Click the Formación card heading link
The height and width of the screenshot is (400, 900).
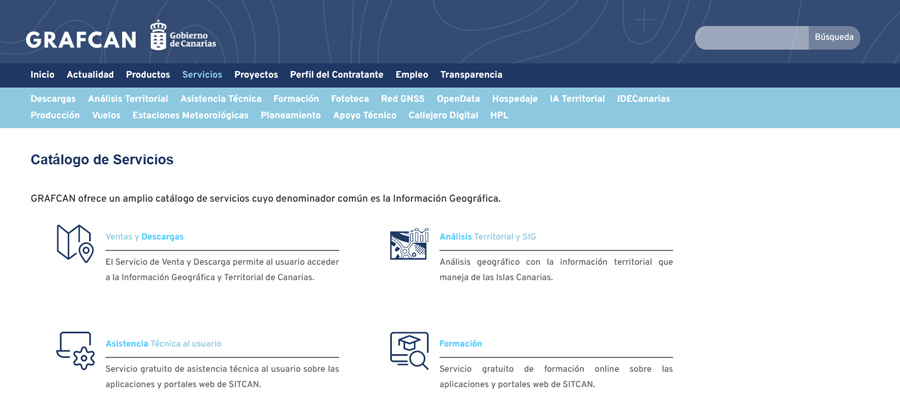click(461, 344)
